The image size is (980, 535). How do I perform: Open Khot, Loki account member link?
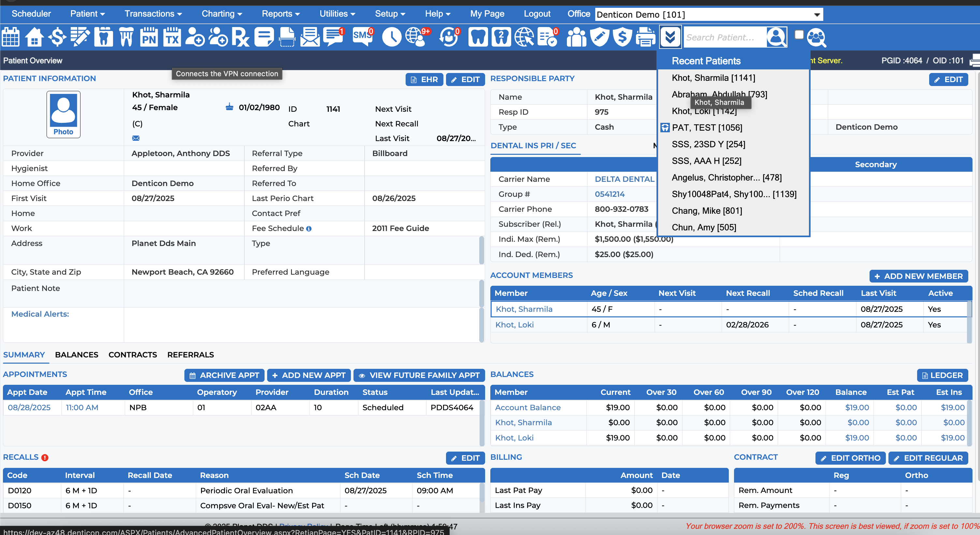[514, 325]
